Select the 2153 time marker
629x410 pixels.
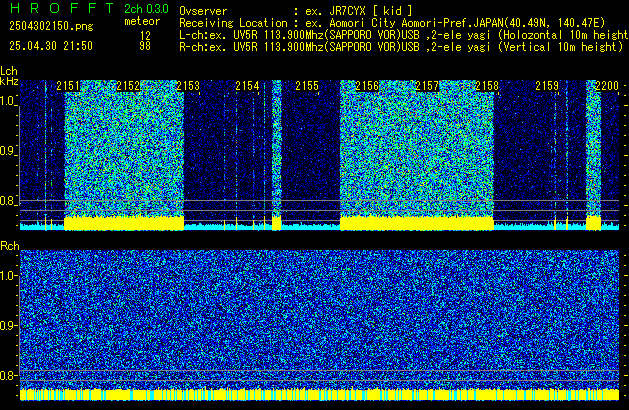(188, 86)
